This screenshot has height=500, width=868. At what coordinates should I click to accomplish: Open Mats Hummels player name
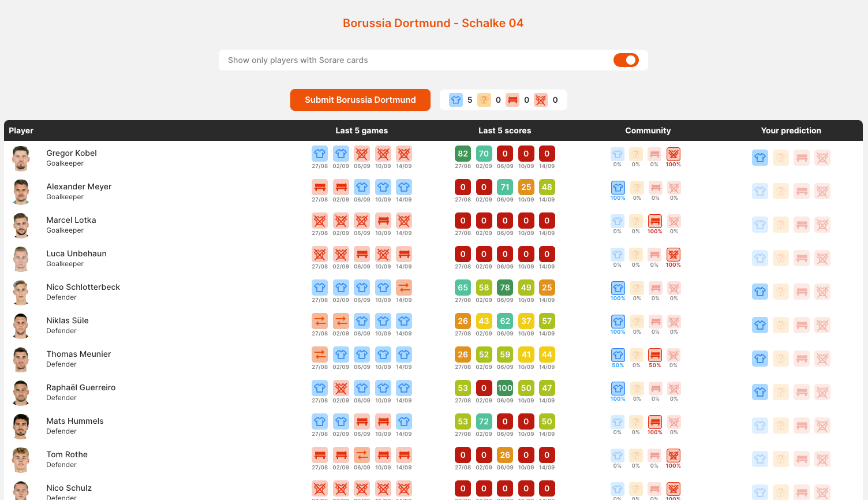pyautogui.click(x=75, y=421)
